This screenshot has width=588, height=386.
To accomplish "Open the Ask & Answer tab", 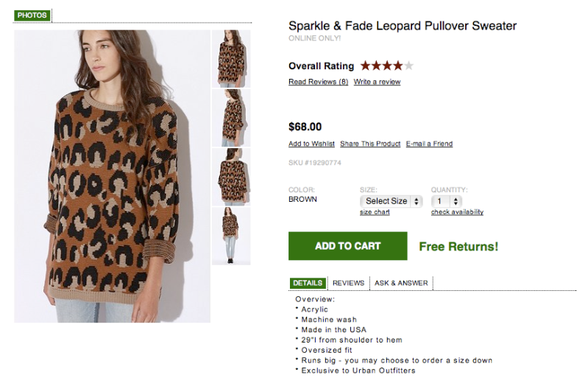I will click(x=401, y=283).
